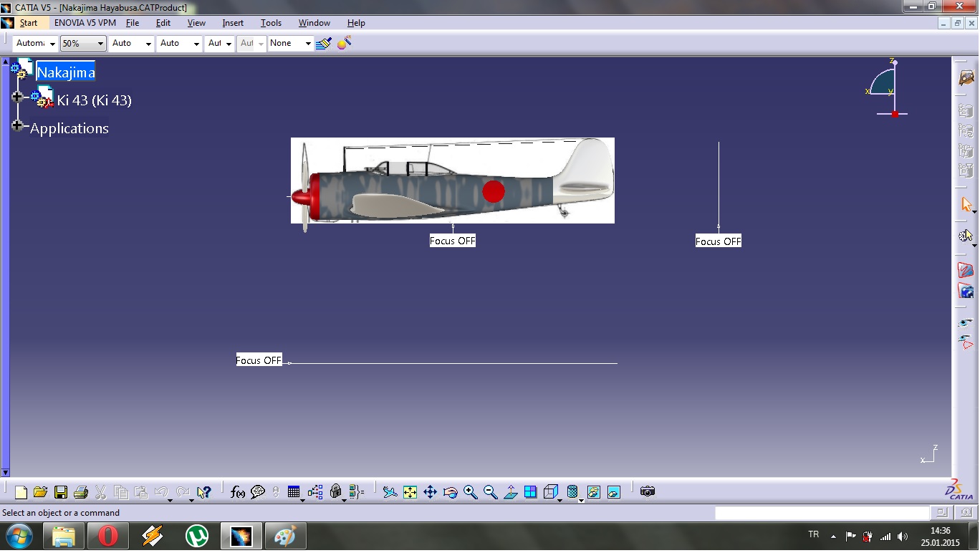
Task: Click the Create an Immersive Sketch icon
Action: coord(966,292)
